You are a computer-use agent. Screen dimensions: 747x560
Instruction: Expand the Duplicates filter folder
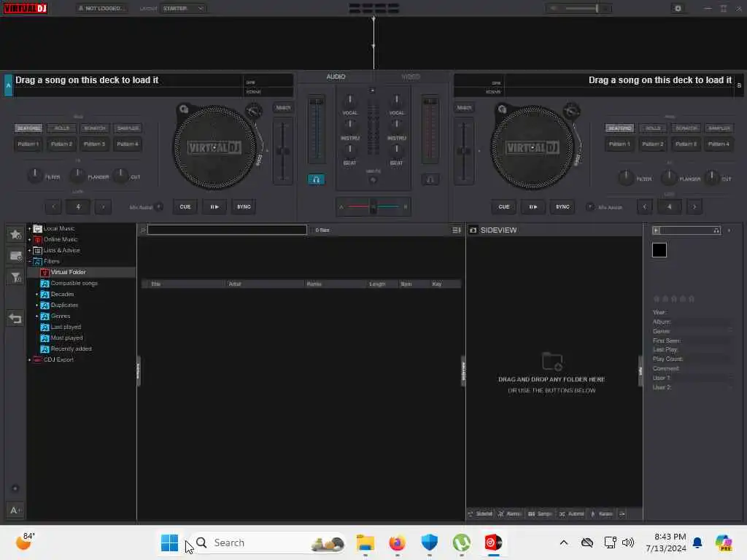click(x=36, y=306)
